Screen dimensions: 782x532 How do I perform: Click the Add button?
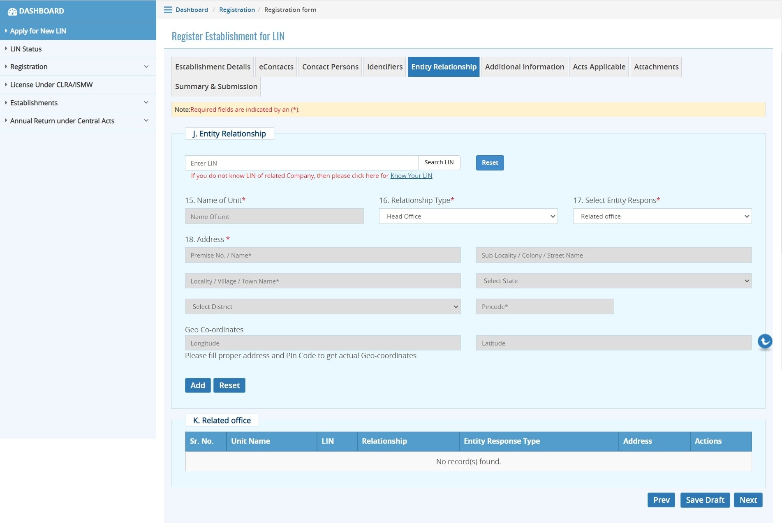pos(198,385)
